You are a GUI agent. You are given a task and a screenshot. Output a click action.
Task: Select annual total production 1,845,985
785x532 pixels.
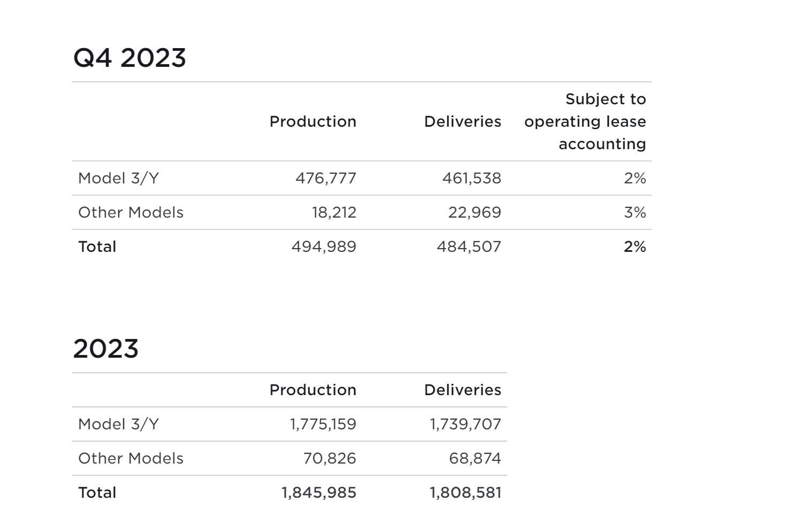(319, 492)
